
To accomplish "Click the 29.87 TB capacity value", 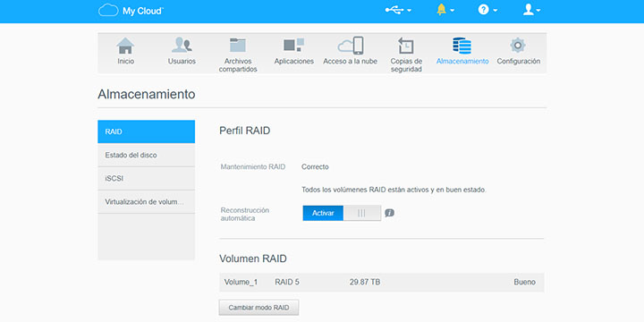I will tap(365, 283).
